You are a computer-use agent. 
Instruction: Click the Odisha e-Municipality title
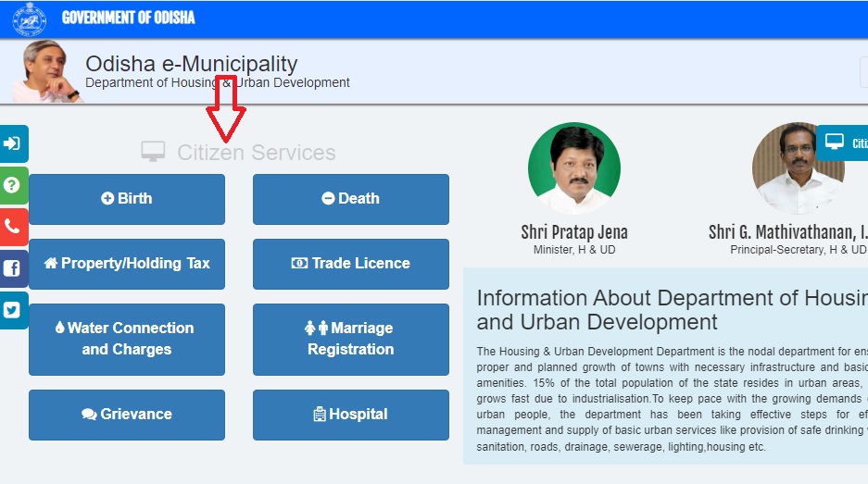pyautogui.click(x=191, y=64)
